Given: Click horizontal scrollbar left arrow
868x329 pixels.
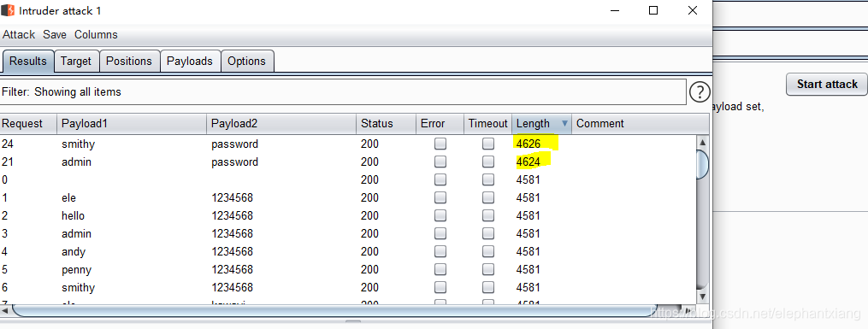Looking at the screenshot, I should click(5, 310).
